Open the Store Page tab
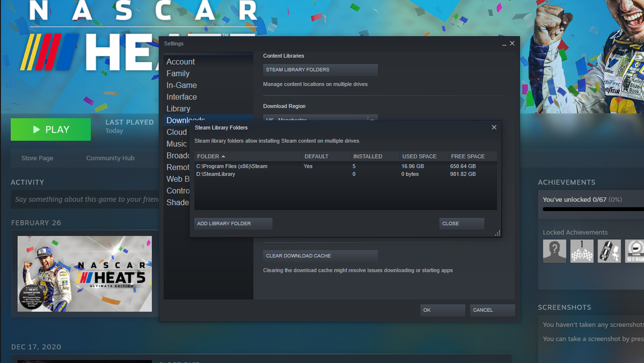This screenshot has width=644, height=363. 37,158
